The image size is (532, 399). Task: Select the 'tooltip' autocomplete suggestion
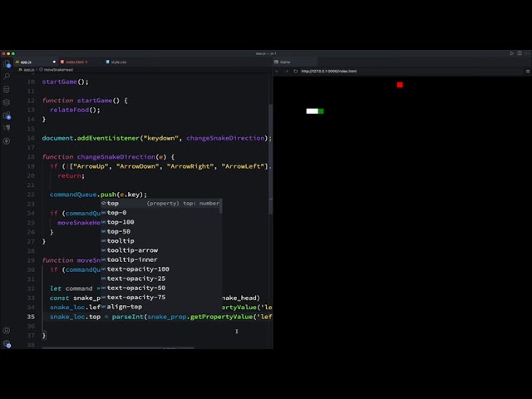point(161,241)
